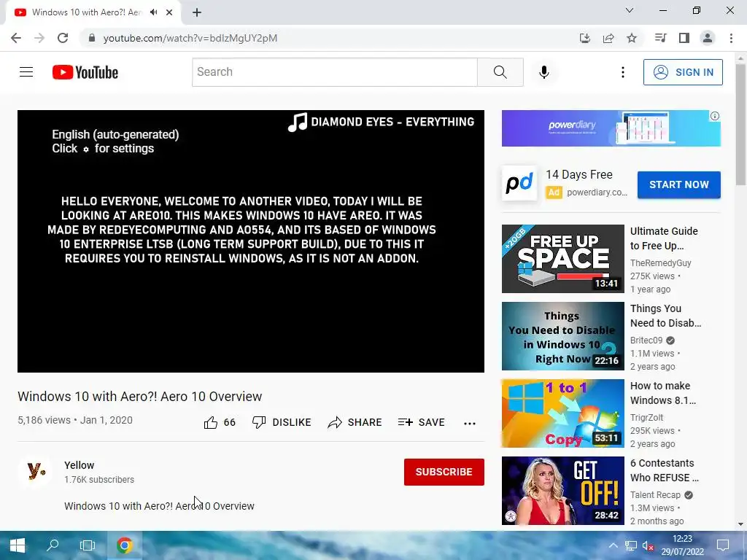Open taskbar search magnifier
Screen dimensions: 747x560
point(53,545)
